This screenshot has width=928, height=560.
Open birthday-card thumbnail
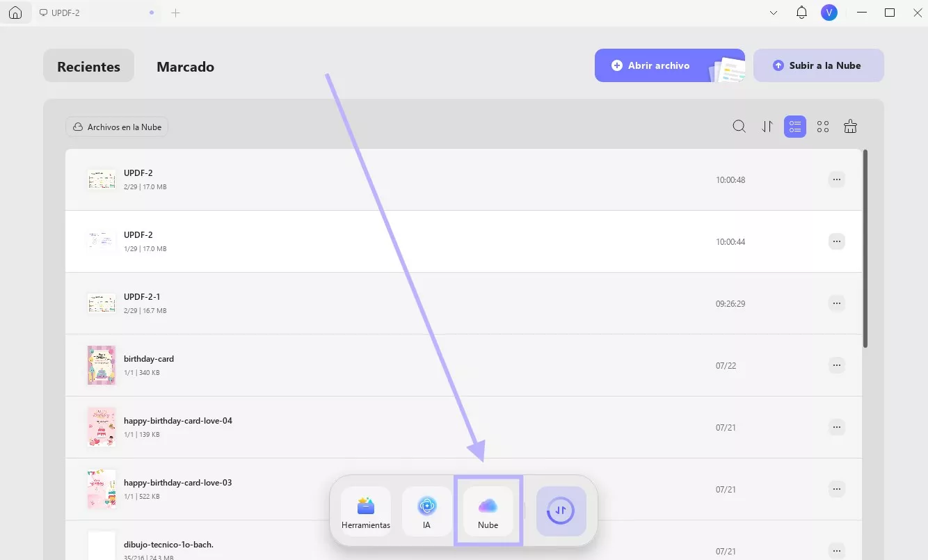(102, 365)
